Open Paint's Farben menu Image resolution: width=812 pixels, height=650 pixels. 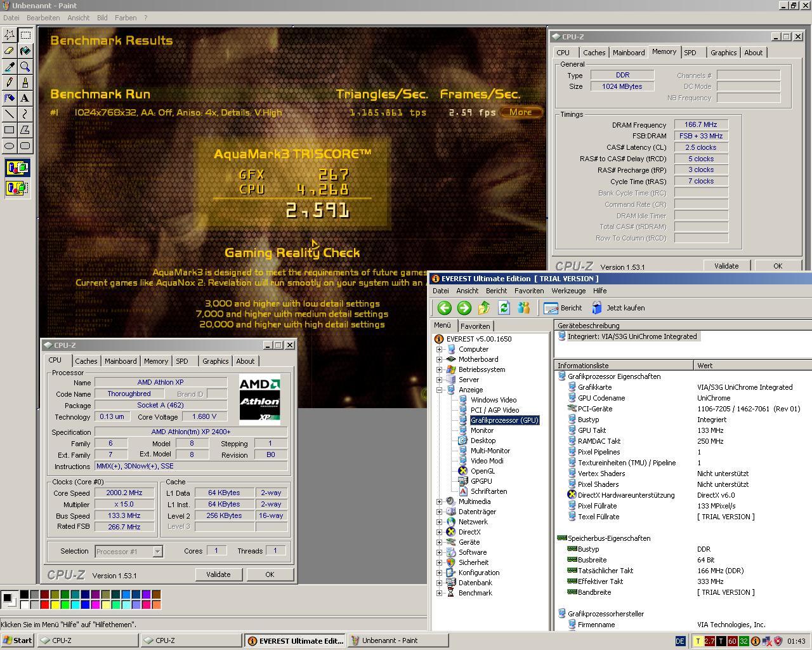pos(126,18)
